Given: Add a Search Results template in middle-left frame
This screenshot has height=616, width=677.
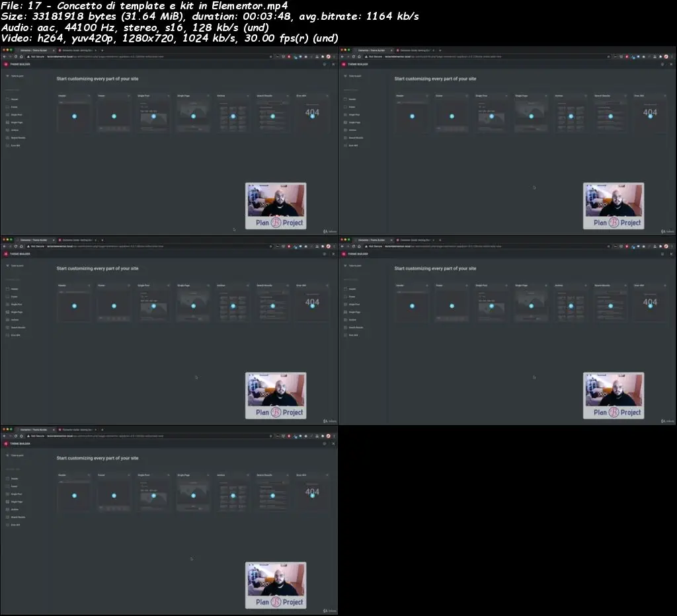Looking at the screenshot, I should click(x=273, y=305).
